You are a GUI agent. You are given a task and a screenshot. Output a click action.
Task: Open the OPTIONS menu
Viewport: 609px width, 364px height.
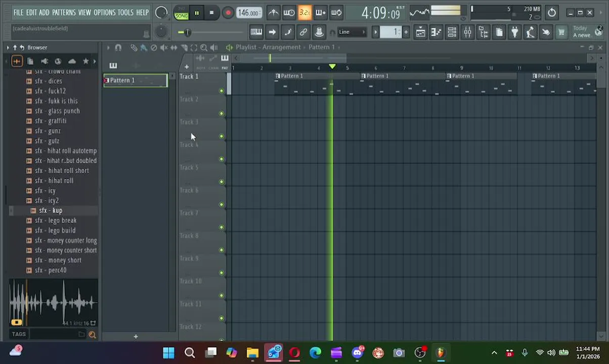(x=104, y=12)
